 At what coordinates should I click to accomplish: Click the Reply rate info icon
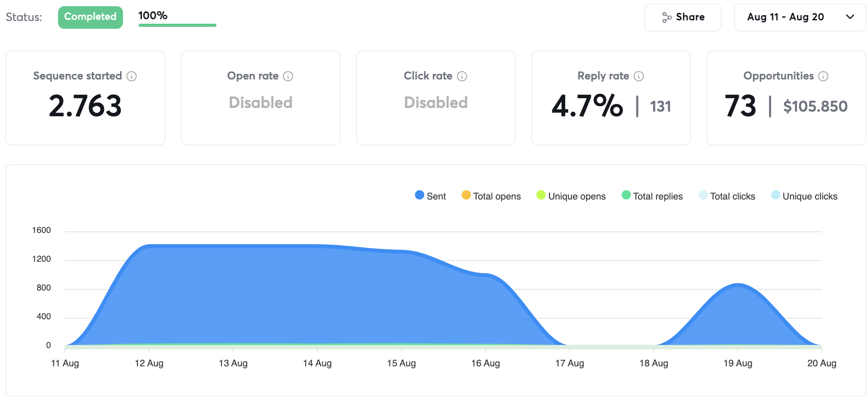(639, 76)
